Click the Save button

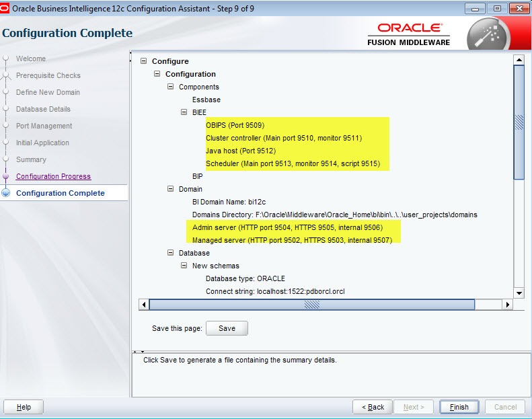click(x=227, y=328)
